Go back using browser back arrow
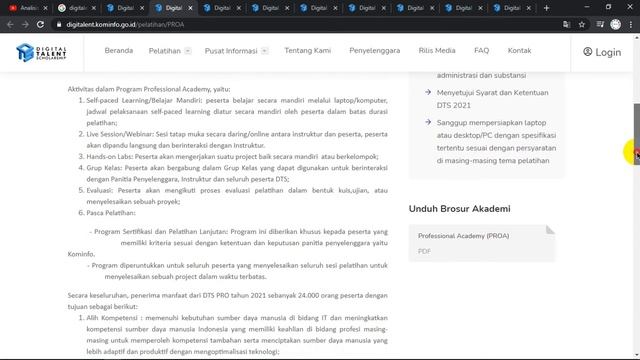Viewport: 640px width, 360px height. click(x=10, y=24)
